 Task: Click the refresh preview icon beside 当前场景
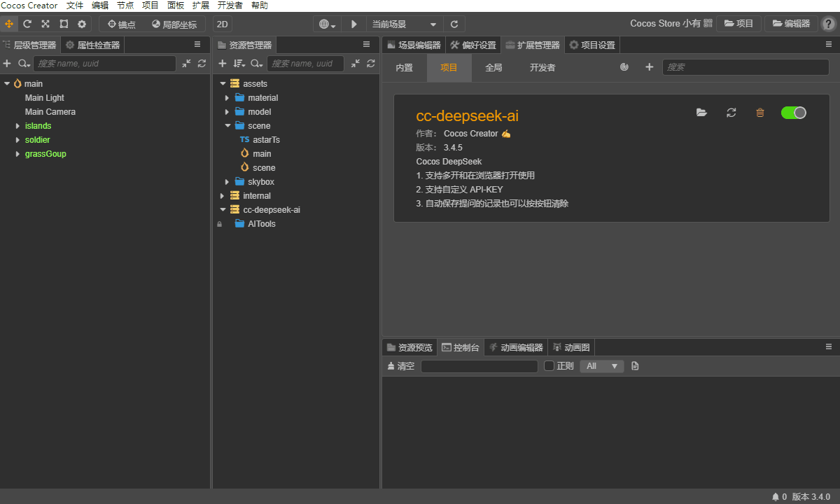pyautogui.click(x=454, y=24)
